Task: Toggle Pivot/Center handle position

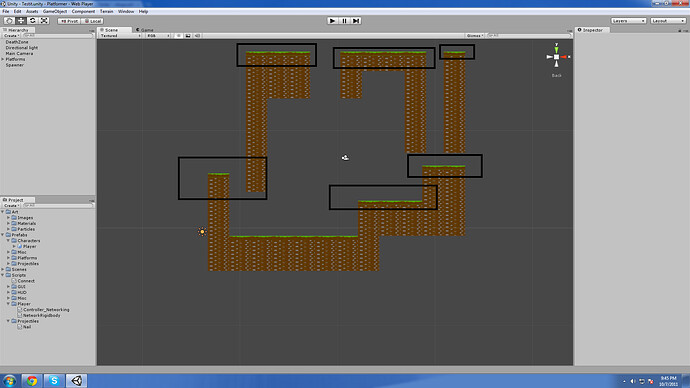Action: coord(69,21)
